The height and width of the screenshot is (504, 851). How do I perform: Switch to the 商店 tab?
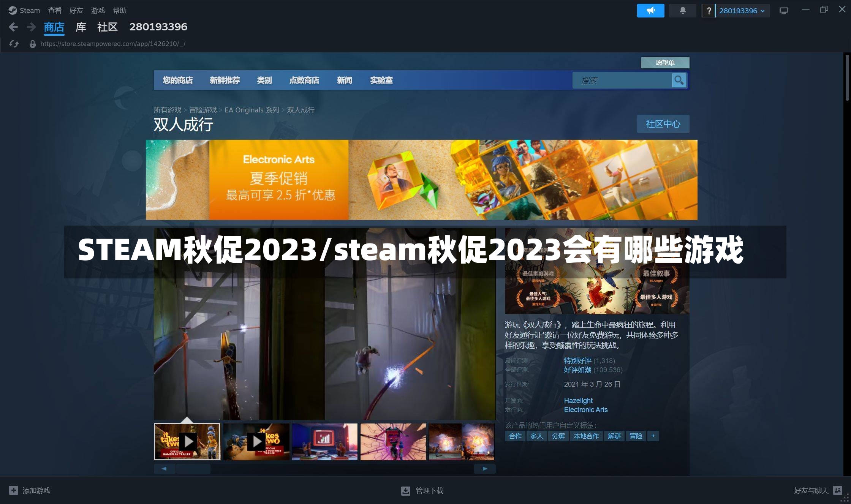point(54,27)
